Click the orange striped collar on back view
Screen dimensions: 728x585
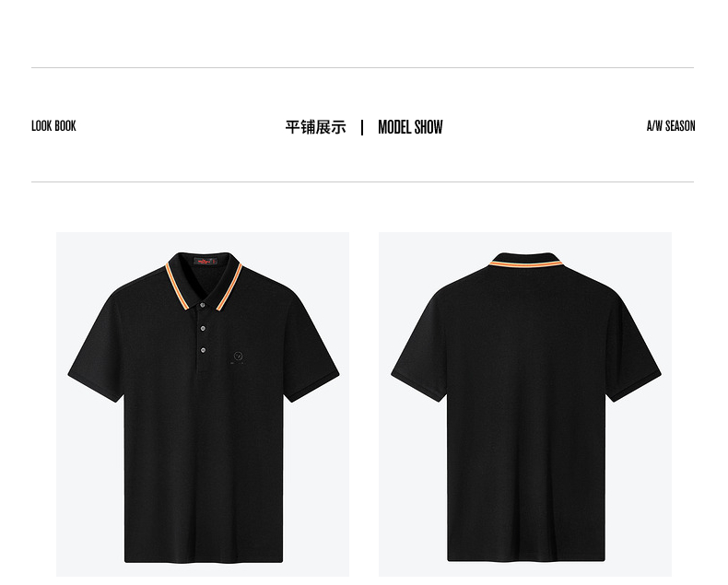point(525,264)
